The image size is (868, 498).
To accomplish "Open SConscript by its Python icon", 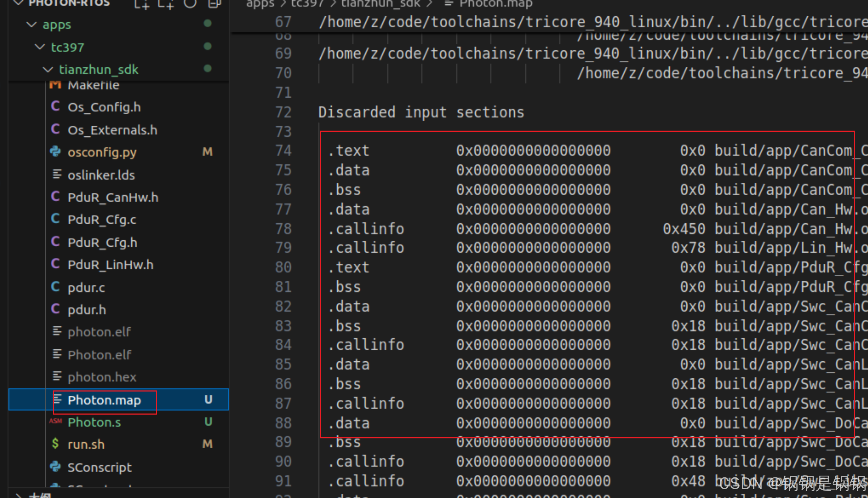I will pyautogui.click(x=55, y=466).
